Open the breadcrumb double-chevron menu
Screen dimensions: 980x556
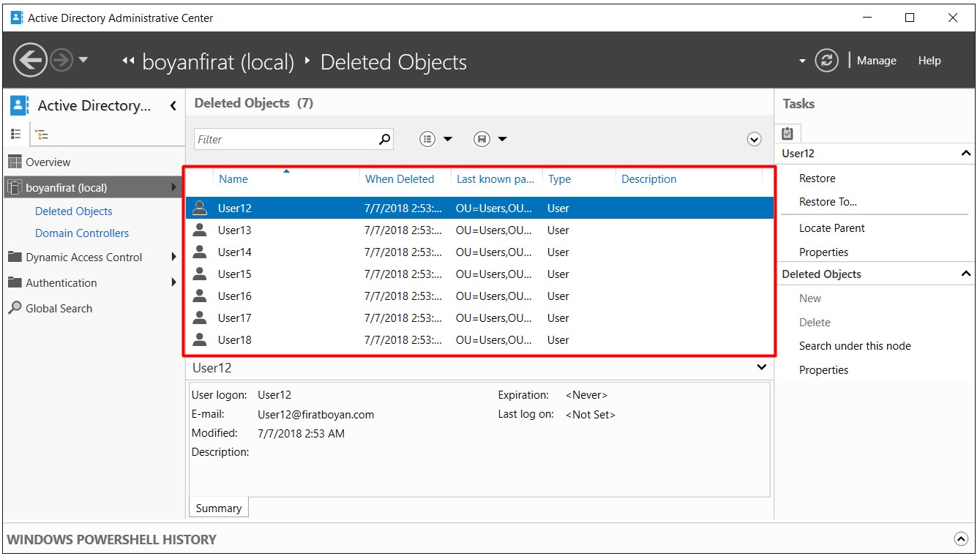pos(129,61)
